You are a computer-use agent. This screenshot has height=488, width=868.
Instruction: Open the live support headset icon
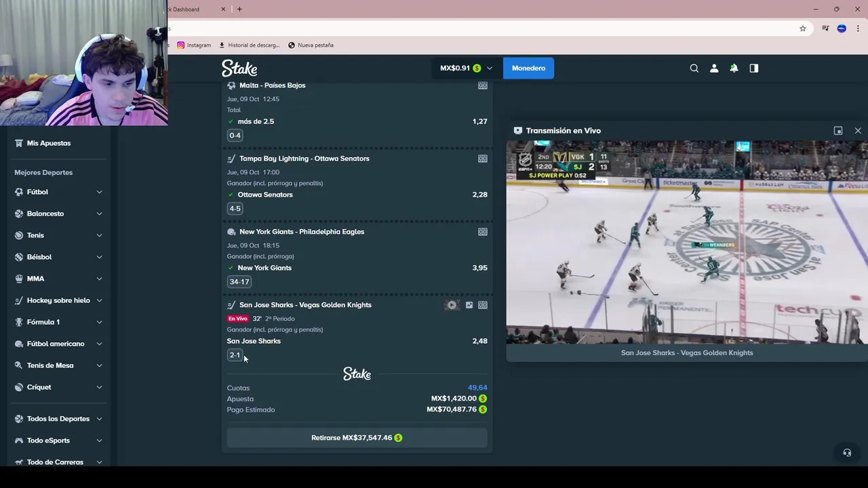click(846, 453)
